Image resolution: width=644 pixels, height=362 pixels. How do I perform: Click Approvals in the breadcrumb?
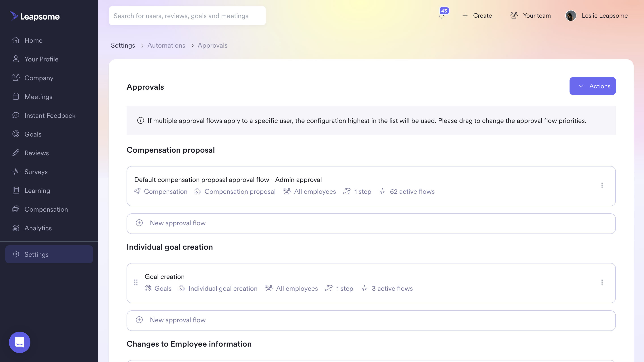[x=212, y=45]
